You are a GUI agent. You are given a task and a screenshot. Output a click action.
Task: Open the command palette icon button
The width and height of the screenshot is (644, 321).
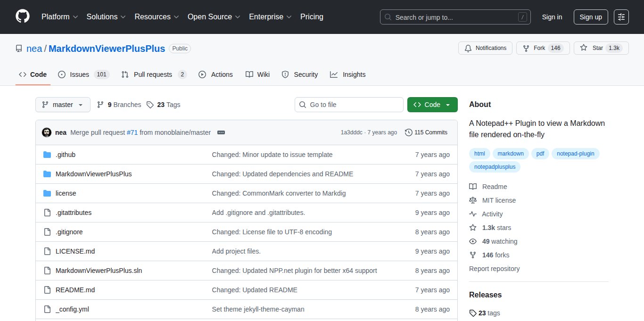tap(621, 17)
